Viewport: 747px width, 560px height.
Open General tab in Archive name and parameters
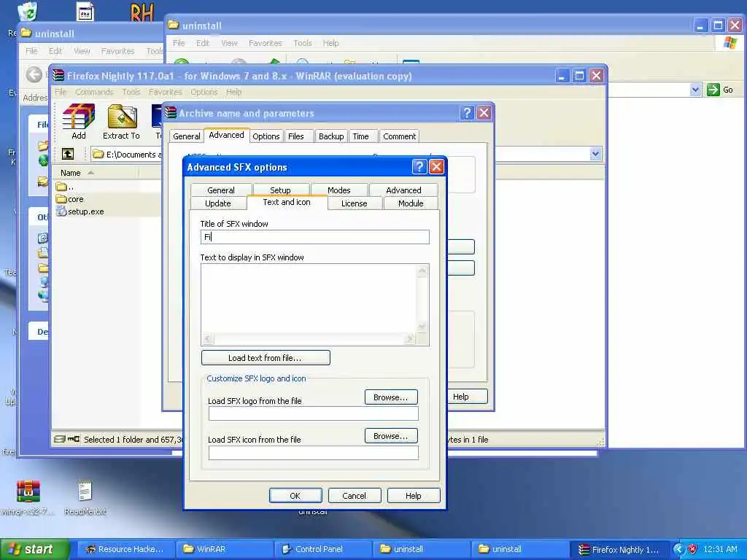coord(186,136)
